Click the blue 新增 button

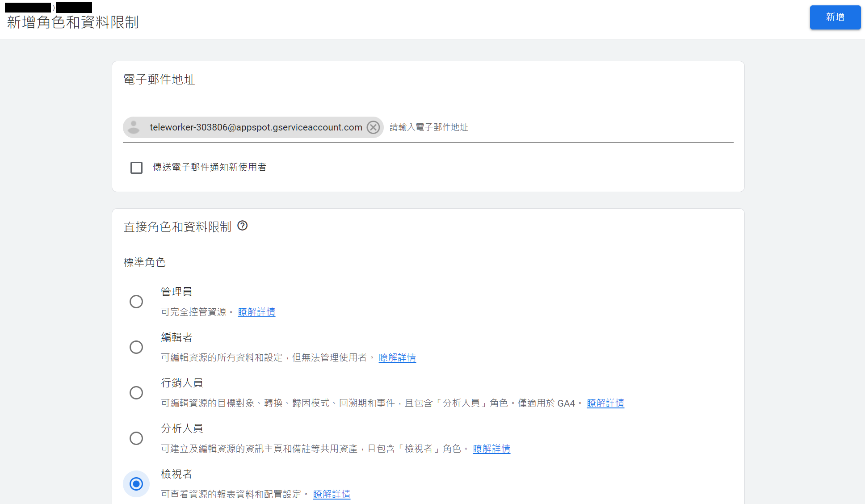pyautogui.click(x=835, y=17)
